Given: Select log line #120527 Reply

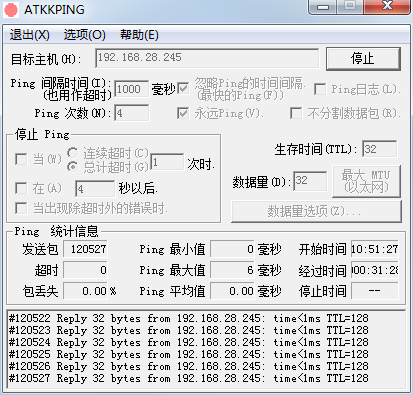Looking at the screenshot, I should point(189,378).
